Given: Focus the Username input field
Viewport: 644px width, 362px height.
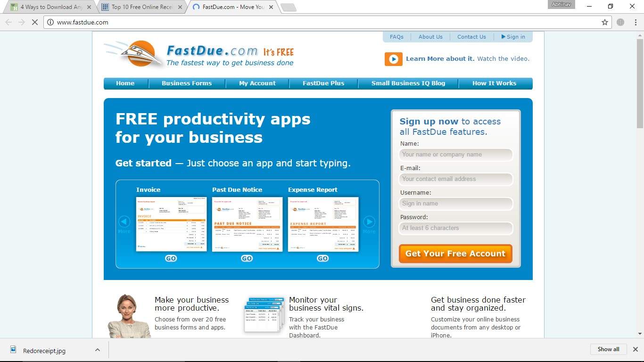Looking at the screenshot, I should pyautogui.click(x=456, y=204).
